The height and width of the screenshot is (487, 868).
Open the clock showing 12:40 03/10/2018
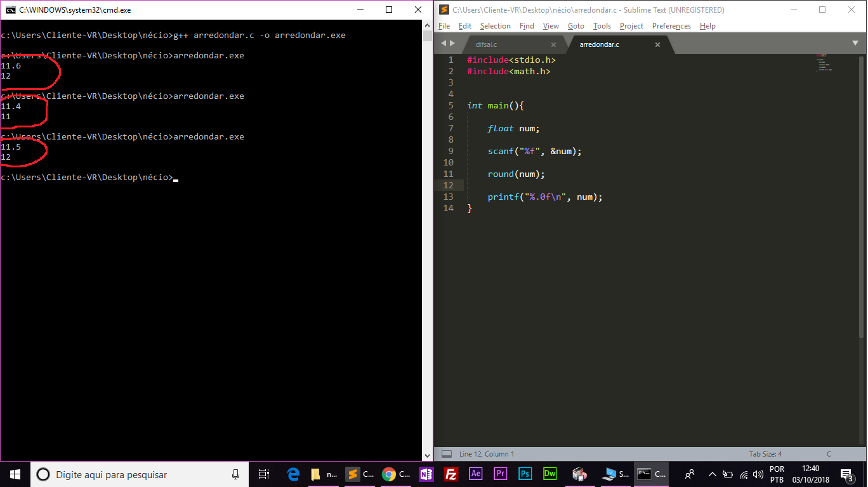point(811,474)
